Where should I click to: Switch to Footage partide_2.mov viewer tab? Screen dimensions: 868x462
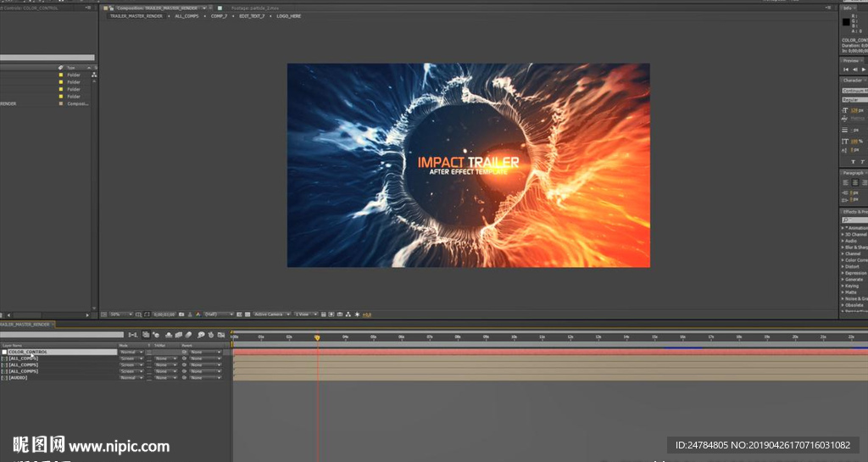pos(255,8)
